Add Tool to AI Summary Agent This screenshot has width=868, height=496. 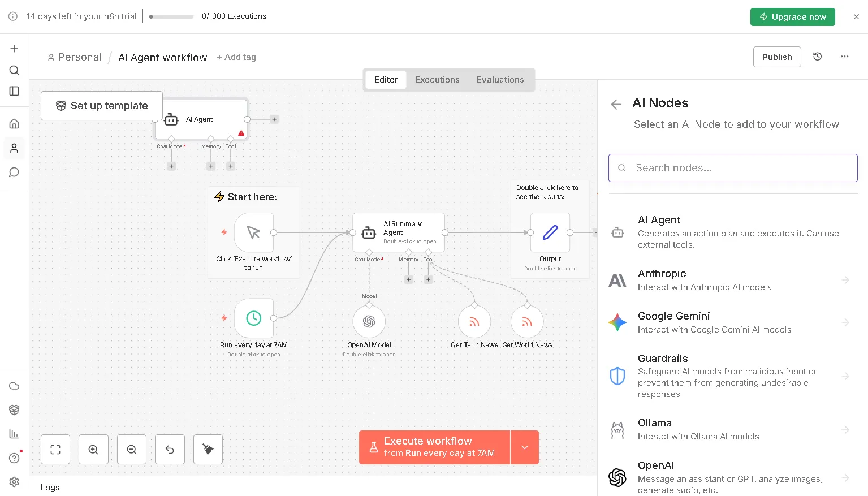pyautogui.click(x=429, y=279)
